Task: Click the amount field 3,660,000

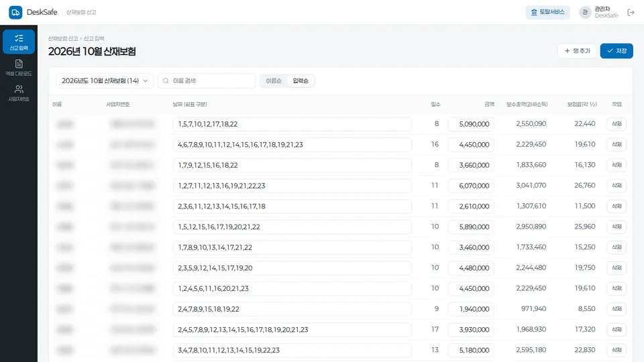Action: click(471, 165)
